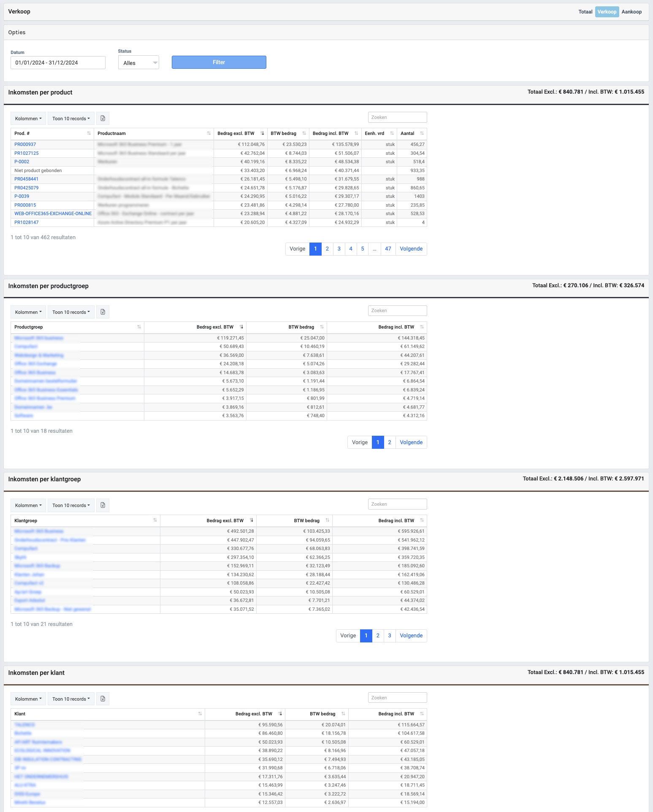Sort klantgroep table by Bedrag incl. BTW
Screen dimensions: 653x812
[379, 521]
